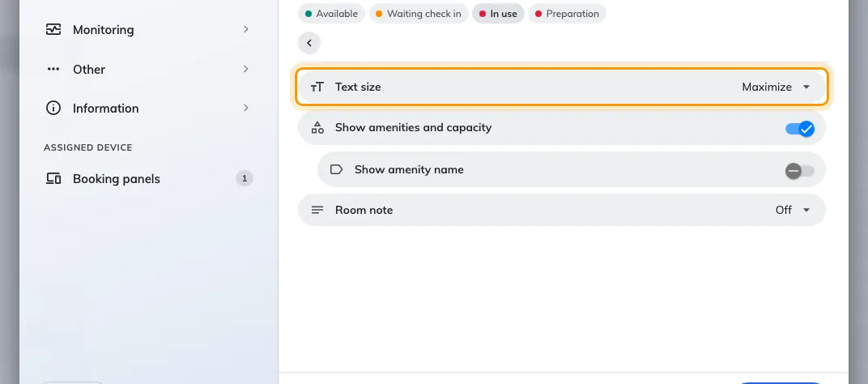This screenshot has width=868, height=384.
Task: Enable the Show amenity name switch
Action: (x=800, y=171)
